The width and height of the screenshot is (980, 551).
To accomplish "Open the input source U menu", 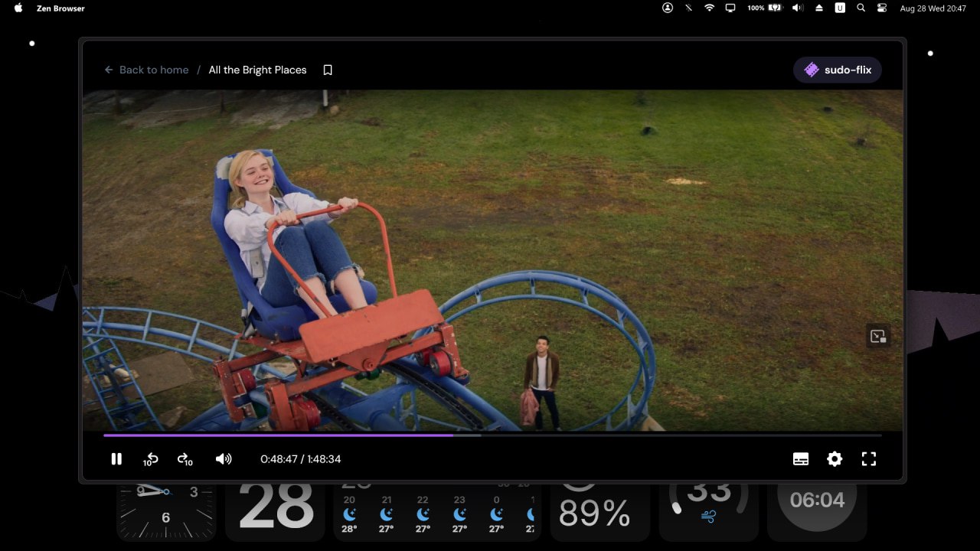I will 840,8.
